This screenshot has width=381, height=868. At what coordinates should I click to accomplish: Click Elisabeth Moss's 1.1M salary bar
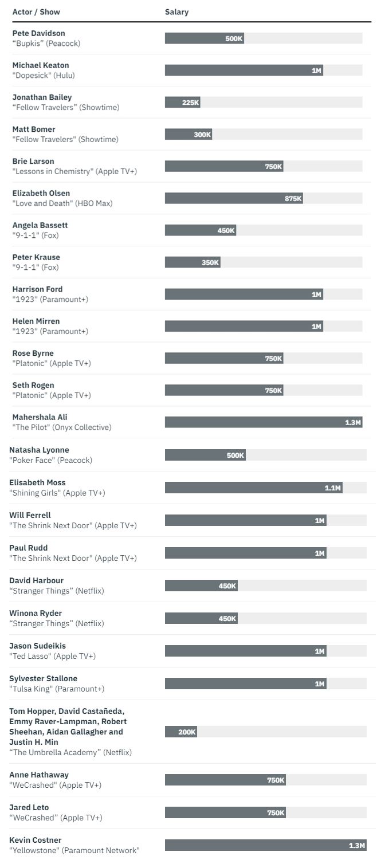click(x=253, y=488)
